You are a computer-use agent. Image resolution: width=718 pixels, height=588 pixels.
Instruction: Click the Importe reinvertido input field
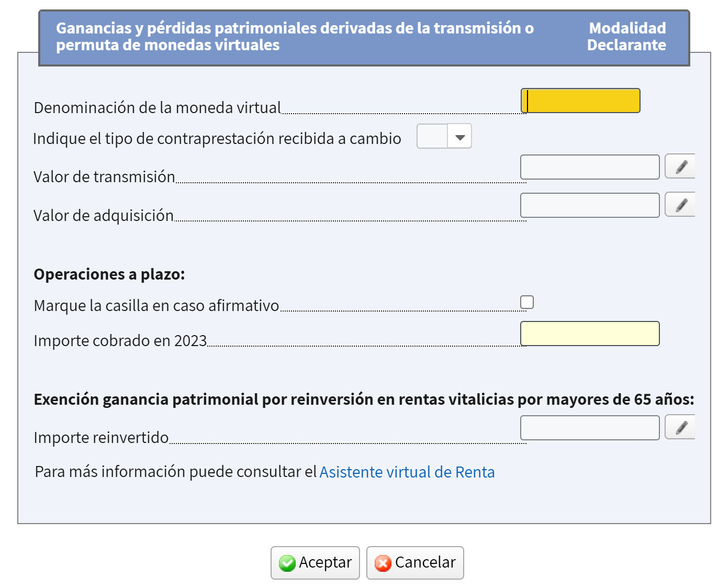tap(590, 428)
